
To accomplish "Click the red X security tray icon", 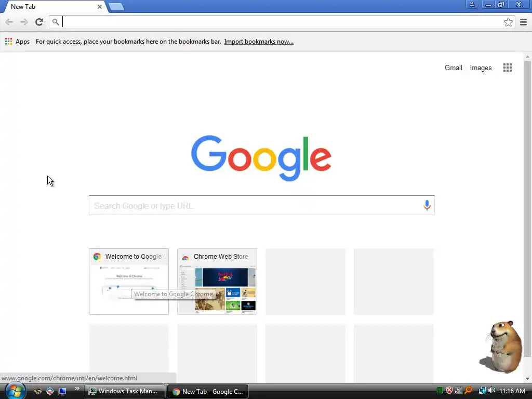I will (449, 391).
